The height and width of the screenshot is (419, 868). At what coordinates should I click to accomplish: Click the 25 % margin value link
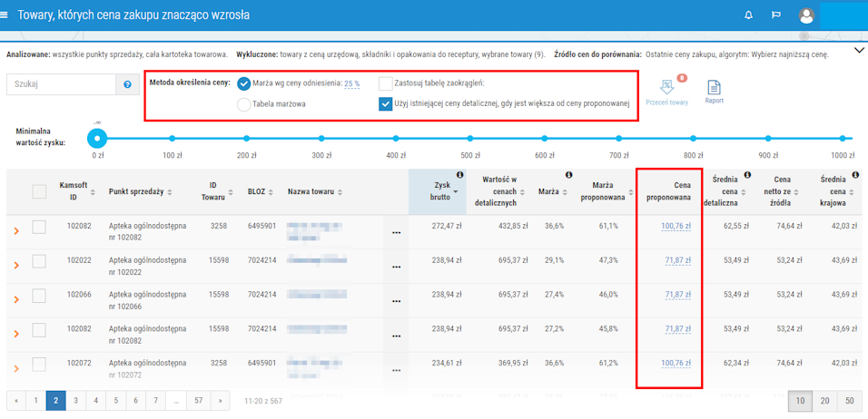[351, 84]
